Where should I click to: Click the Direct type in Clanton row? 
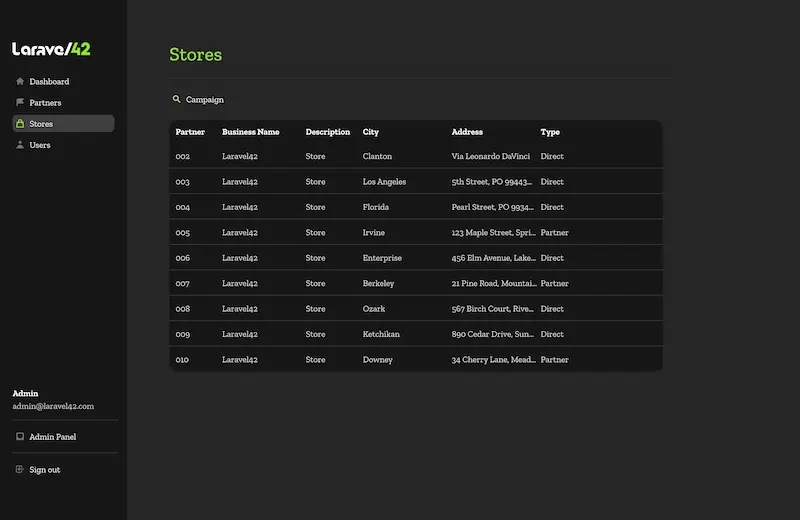(552, 156)
